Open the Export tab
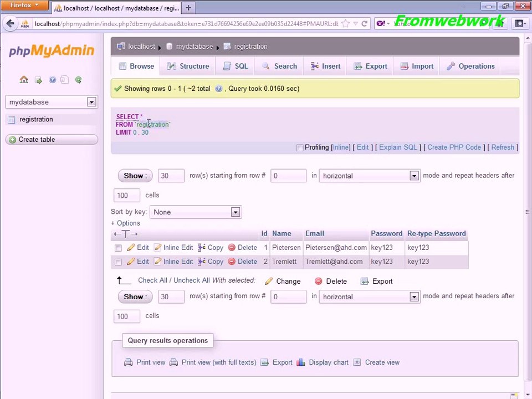The height and width of the screenshot is (399, 532). pyautogui.click(x=370, y=66)
